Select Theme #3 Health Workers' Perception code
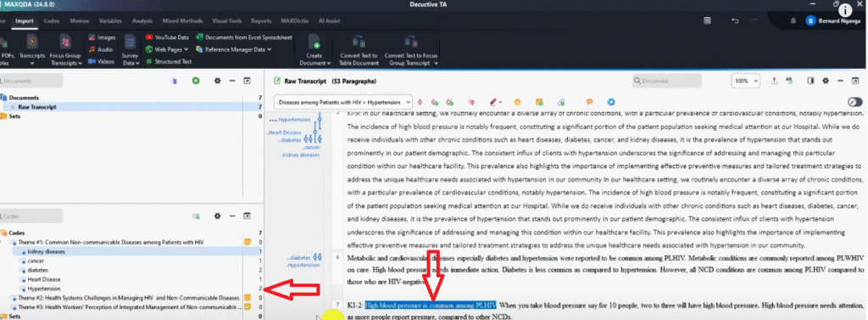Screen dimensions: 868x320 [129, 306]
